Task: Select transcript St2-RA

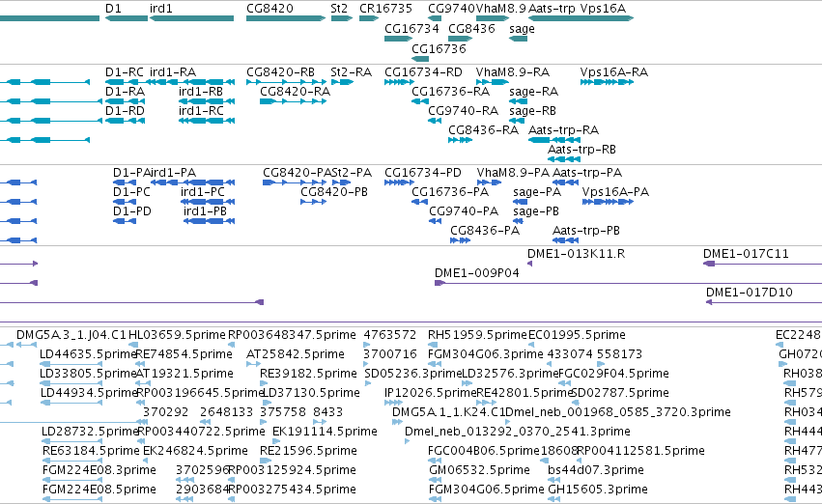Action: (342, 82)
